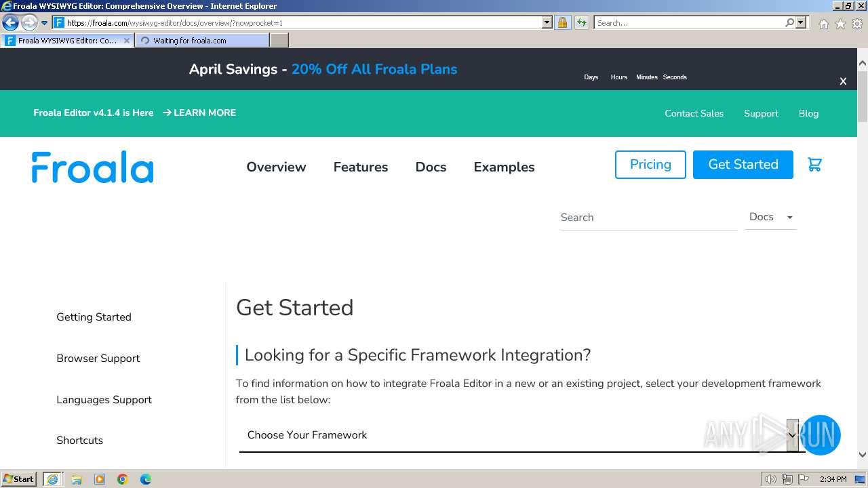Open the Docs nav item
Screen dimensions: 868x488
(x=431, y=167)
